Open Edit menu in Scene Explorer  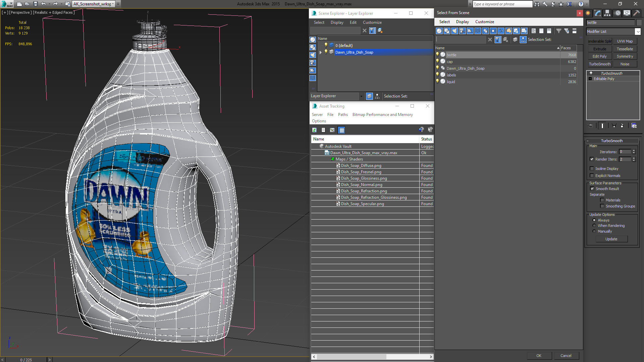pyautogui.click(x=353, y=22)
